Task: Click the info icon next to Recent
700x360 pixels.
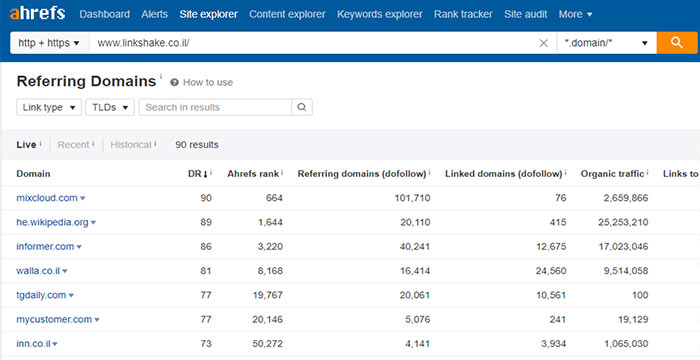Action: point(93,143)
